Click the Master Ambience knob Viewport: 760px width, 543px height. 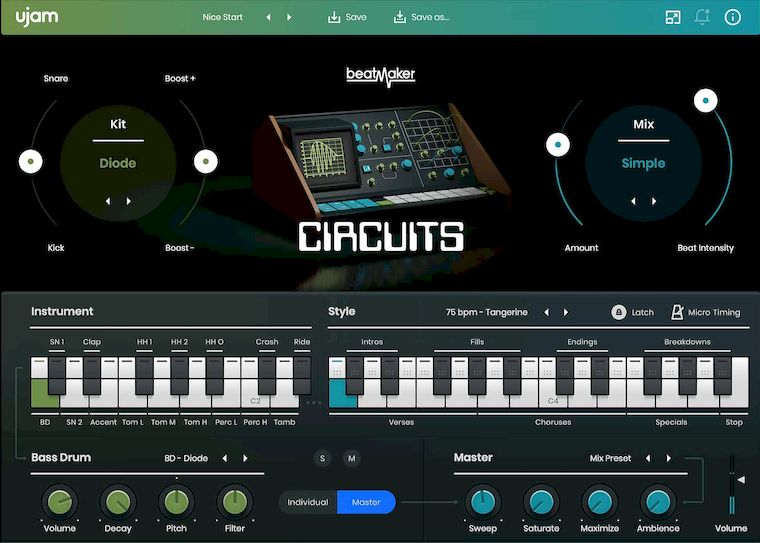(658, 502)
